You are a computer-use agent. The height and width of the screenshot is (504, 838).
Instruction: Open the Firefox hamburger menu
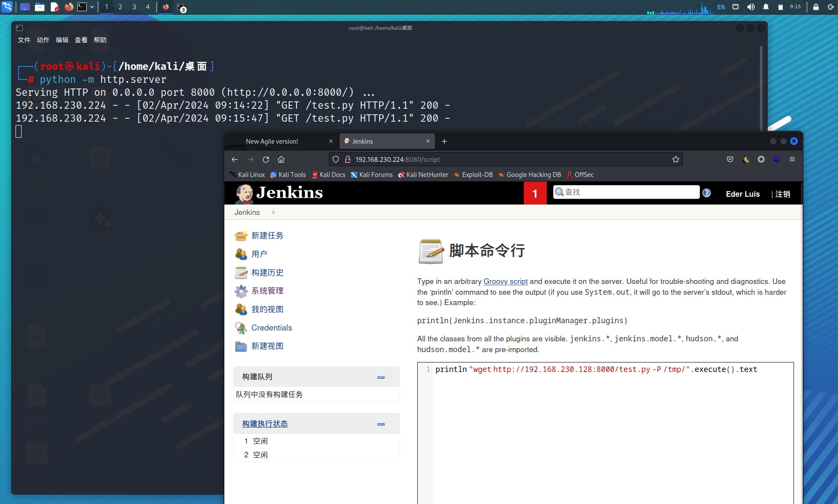point(792,159)
